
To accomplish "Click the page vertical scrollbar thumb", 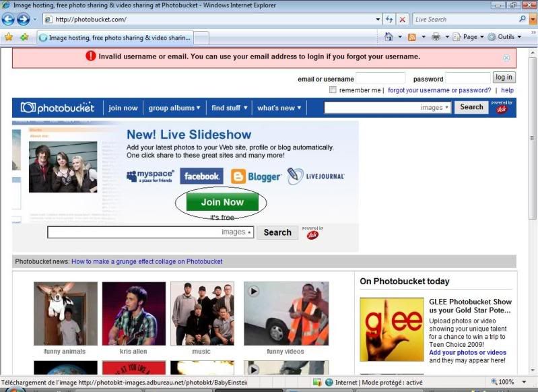I will point(532,137).
